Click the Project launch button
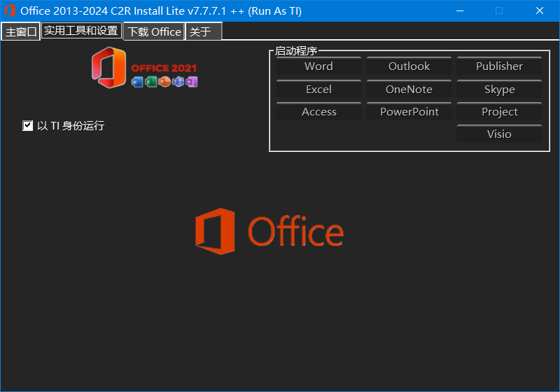The height and width of the screenshot is (392, 560). point(499,112)
